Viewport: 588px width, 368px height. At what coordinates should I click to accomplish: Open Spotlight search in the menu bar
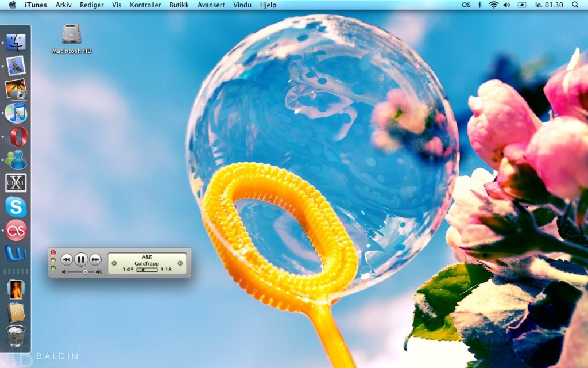[x=575, y=5]
